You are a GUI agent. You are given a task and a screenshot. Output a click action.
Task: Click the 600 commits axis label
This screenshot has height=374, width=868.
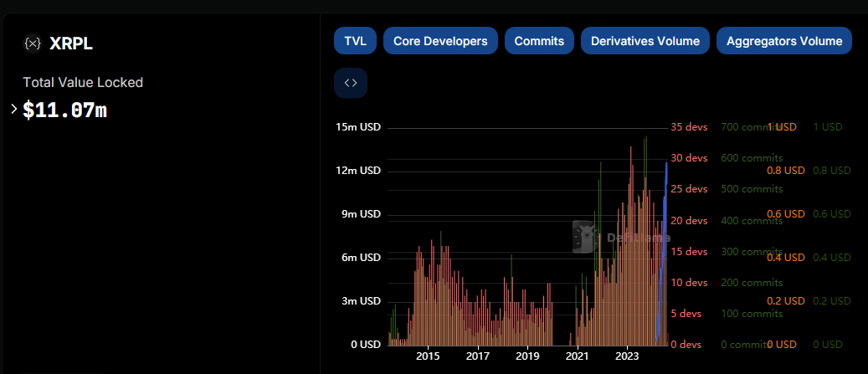(x=752, y=158)
